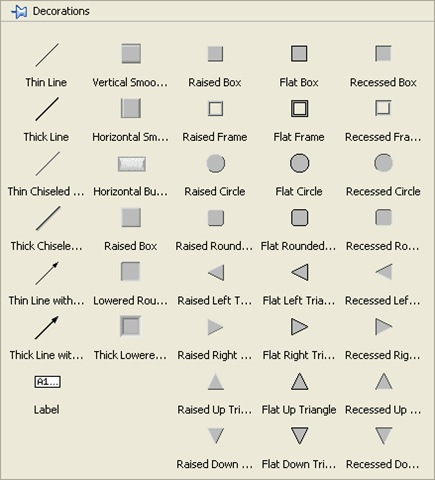Image resolution: width=435 pixels, height=480 pixels.
Task: Pick the Flat Circle icon
Action: [299, 163]
